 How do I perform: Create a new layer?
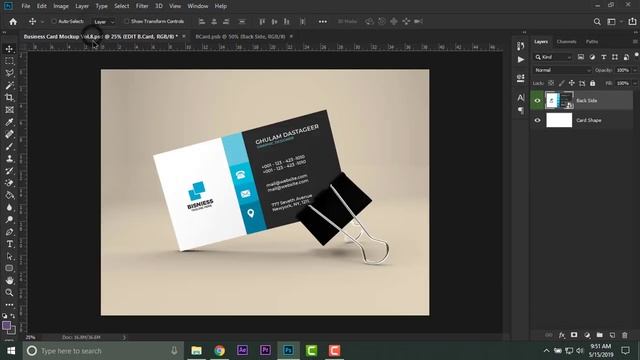(612, 335)
